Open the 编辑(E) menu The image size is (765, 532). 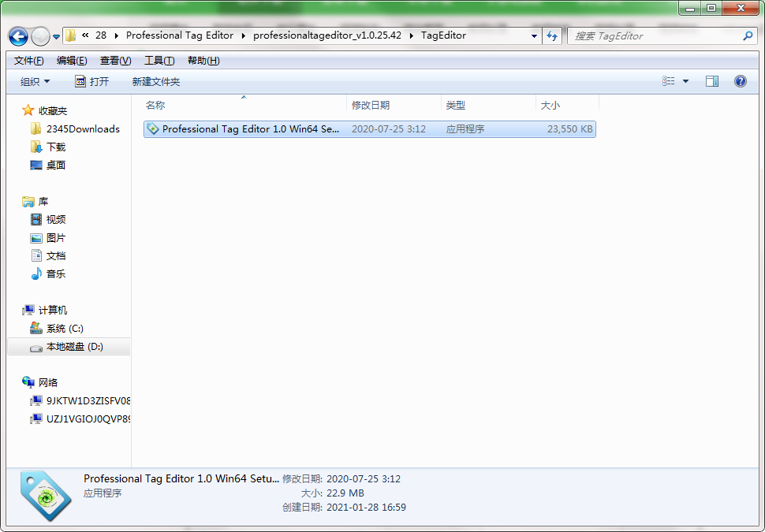click(72, 61)
